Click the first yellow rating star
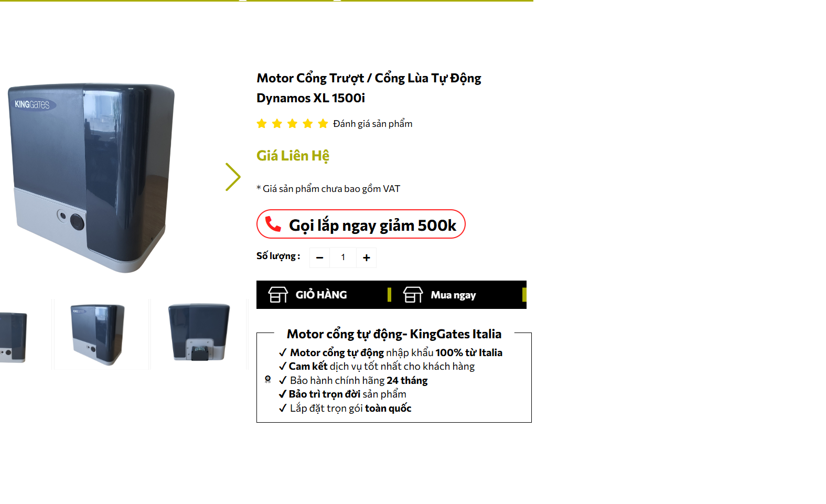The image size is (826, 504). 262,124
